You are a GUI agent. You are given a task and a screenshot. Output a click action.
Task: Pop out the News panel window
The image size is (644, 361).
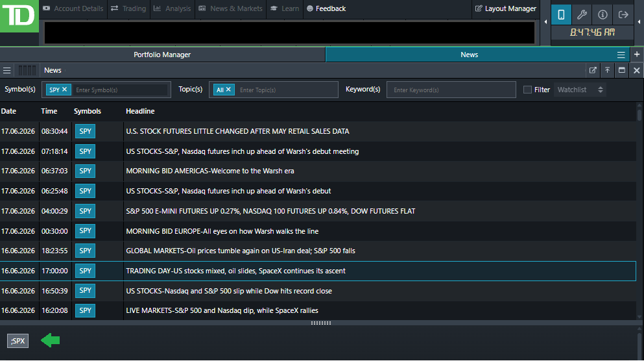pyautogui.click(x=593, y=70)
